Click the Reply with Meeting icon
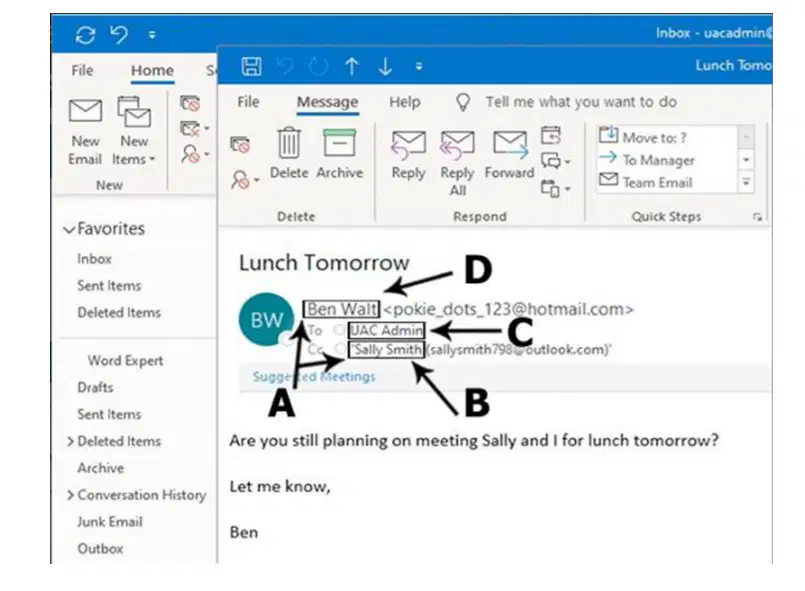This screenshot has width=805, height=591. [550, 136]
